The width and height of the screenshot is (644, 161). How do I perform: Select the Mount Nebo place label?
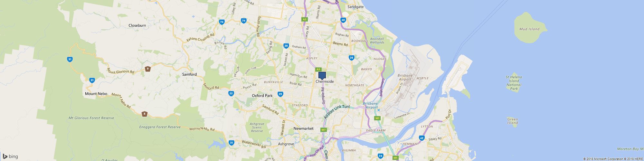(x=96, y=94)
